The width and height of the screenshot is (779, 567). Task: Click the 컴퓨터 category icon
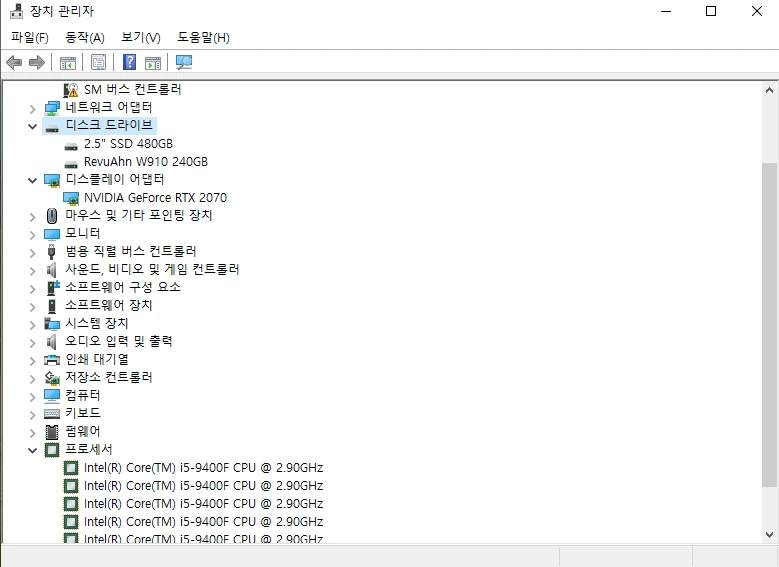tap(52, 396)
